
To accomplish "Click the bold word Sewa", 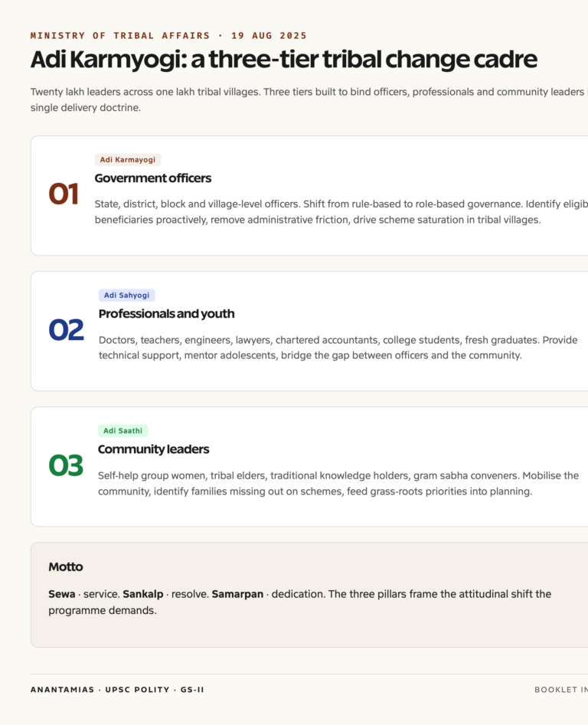I will coord(62,593).
